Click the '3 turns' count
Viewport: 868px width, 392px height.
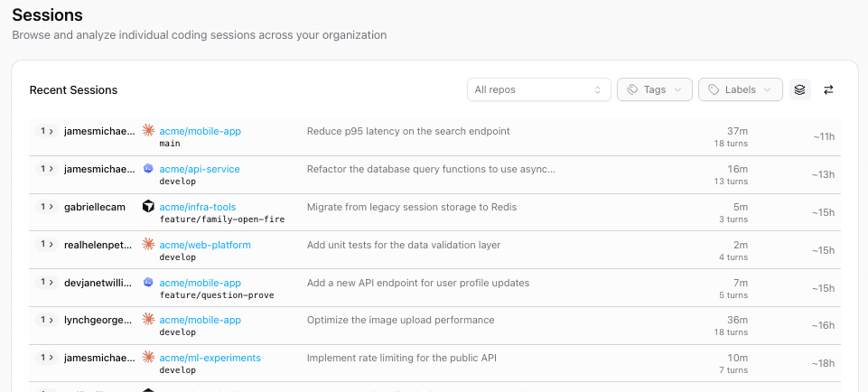click(733, 219)
